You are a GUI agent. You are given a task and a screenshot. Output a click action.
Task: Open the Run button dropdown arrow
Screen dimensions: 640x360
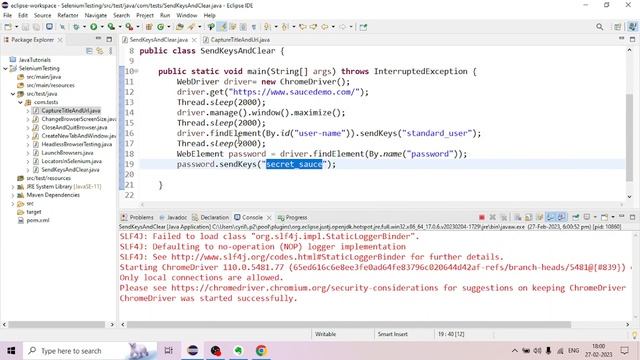click(x=102, y=27)
